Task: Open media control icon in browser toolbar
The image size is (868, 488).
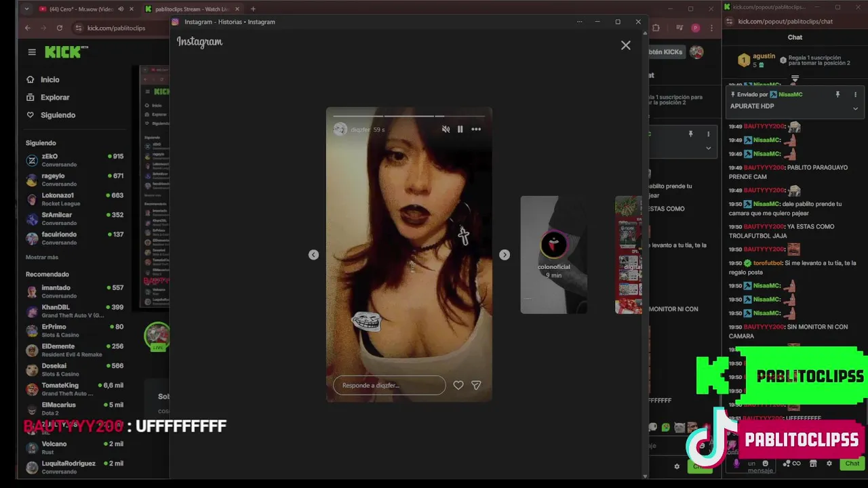Action: point(679,28)
